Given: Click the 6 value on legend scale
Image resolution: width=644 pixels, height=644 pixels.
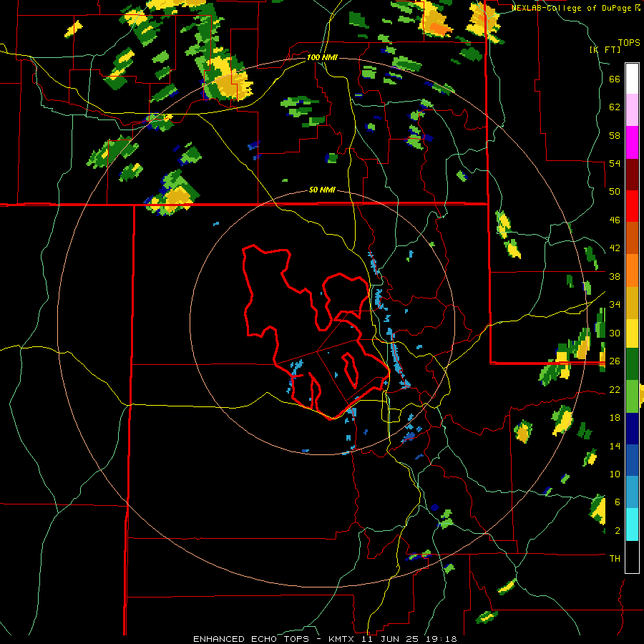Looking at the screenshot, I should [x=617, y=502].
